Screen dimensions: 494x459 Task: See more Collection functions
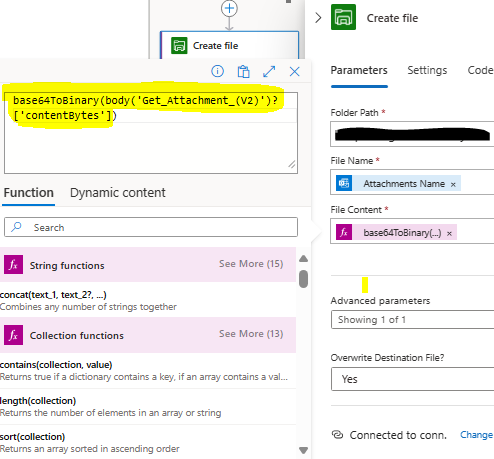click(251, 334)
